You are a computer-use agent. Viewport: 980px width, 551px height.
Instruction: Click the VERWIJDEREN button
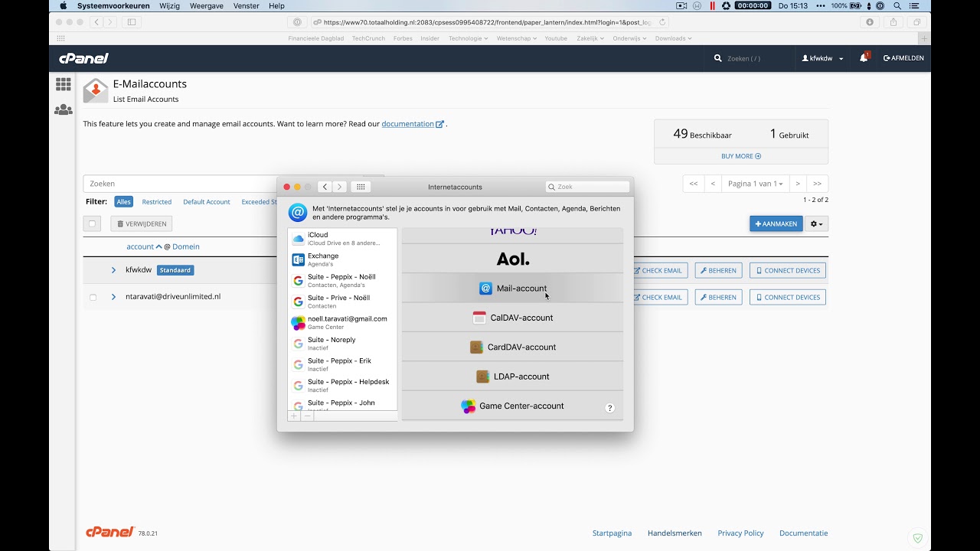click(142, 223)
